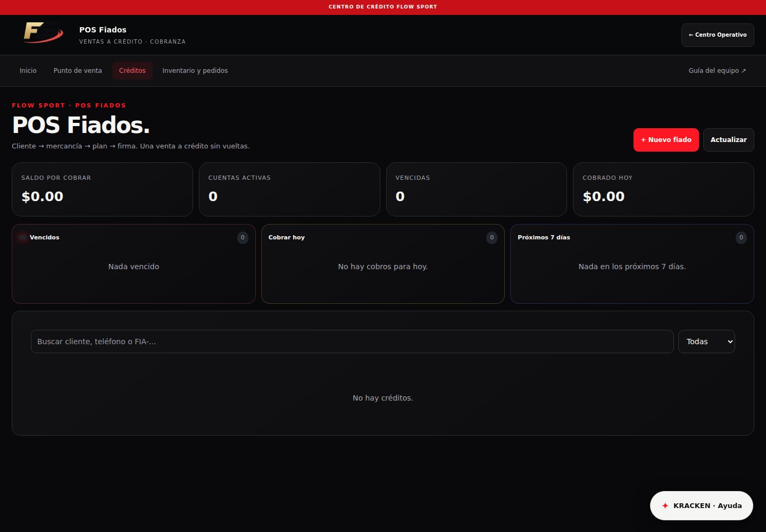Screen dimensions: 766x532
Task: Click the Vencidas summary card
Action: click(x=477, y=189)
